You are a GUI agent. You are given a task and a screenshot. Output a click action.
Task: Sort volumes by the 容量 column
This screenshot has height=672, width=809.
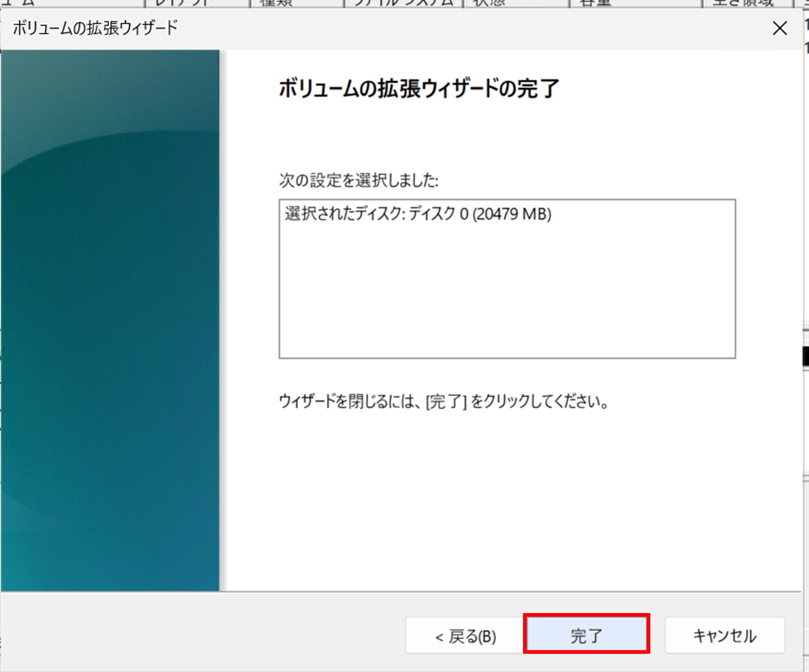pyautogui.click(x=596, y=3)
